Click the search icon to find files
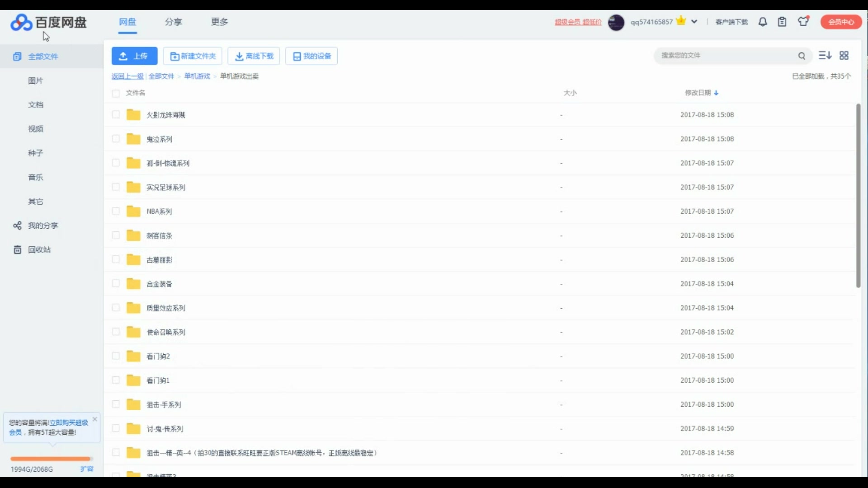This screenshot has width=868, height=488. pos(802,55)
